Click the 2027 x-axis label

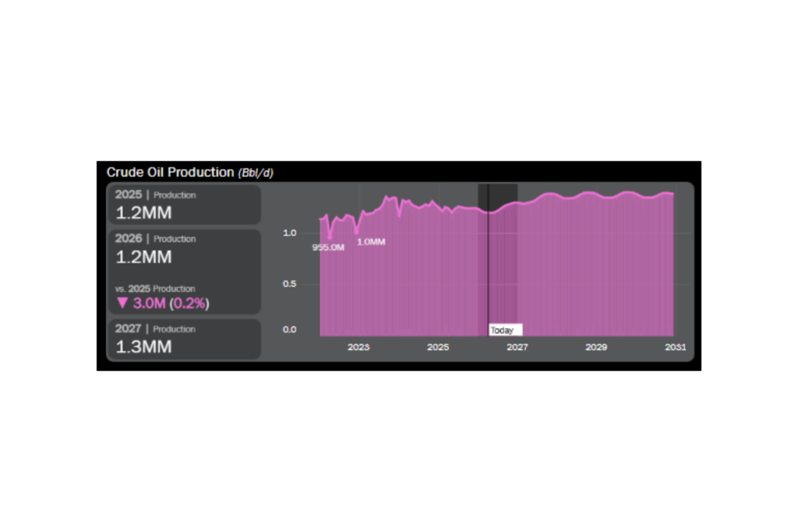[517, 347]
